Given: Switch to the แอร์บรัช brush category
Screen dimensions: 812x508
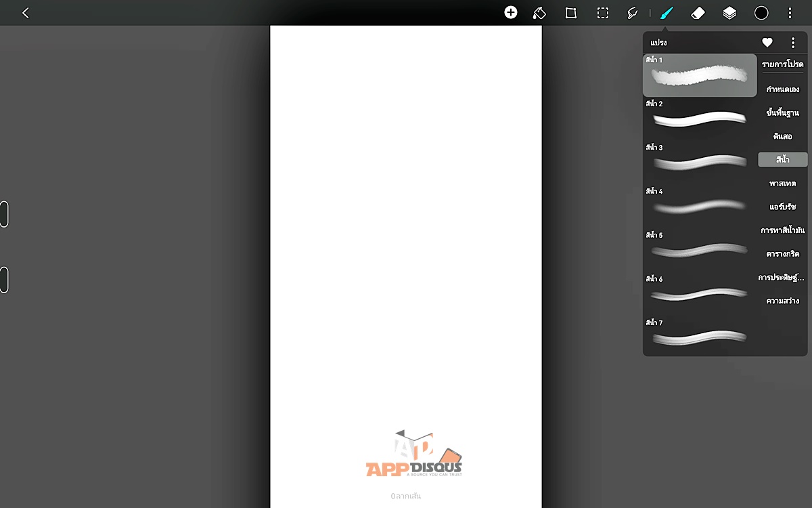Looking at the screenshot, I should [782, 207].
